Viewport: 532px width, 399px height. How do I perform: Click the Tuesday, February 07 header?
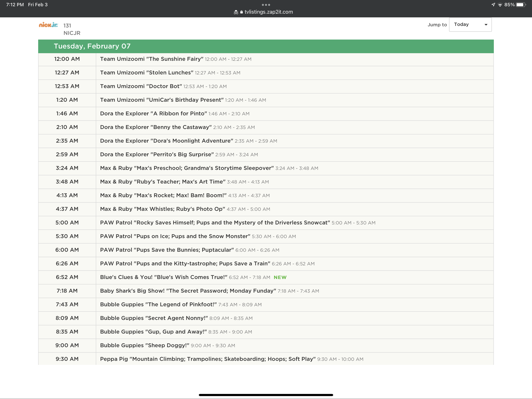coord(266,46)
